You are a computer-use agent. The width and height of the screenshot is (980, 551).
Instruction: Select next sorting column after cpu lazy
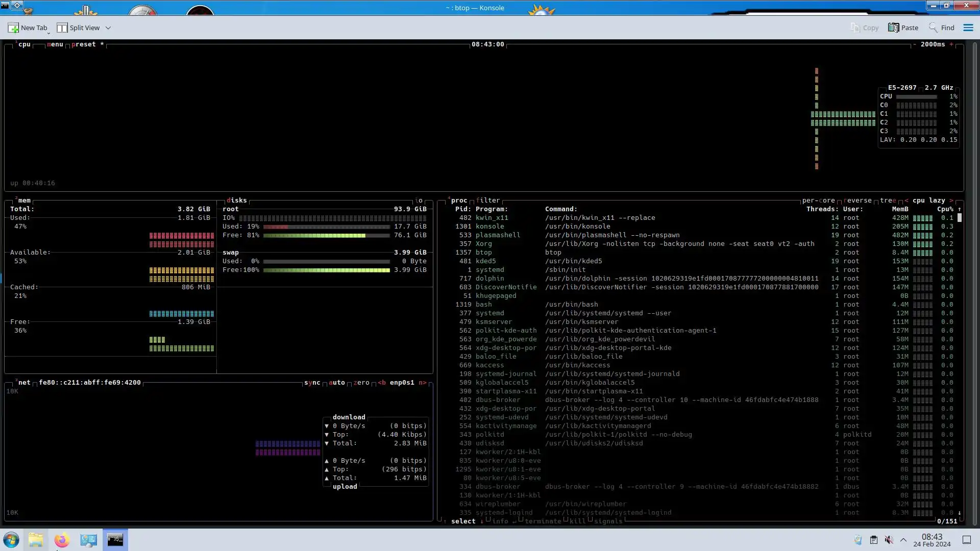coord(951,201)
